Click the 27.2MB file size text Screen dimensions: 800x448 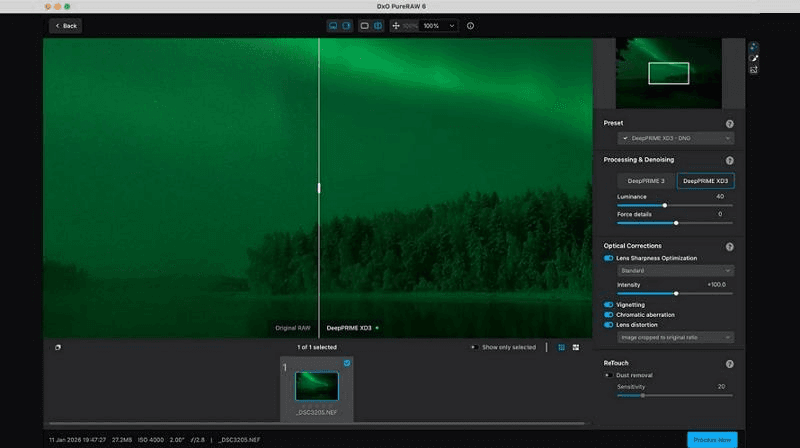coord(122,440)
